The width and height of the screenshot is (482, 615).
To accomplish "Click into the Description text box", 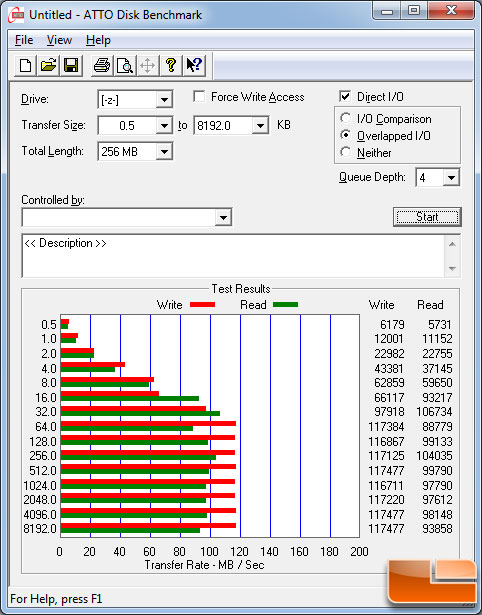I will click(x=233, y=255).
